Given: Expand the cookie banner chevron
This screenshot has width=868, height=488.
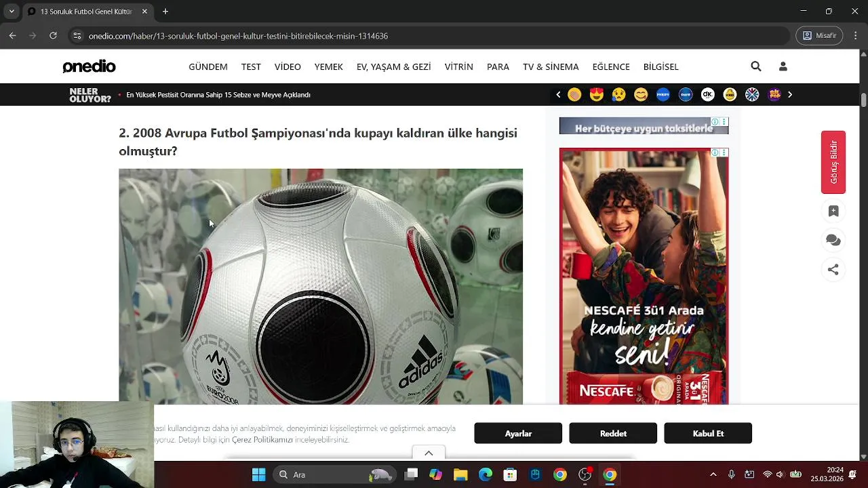Looking at the screenshot, I should (x=429, y=453).
